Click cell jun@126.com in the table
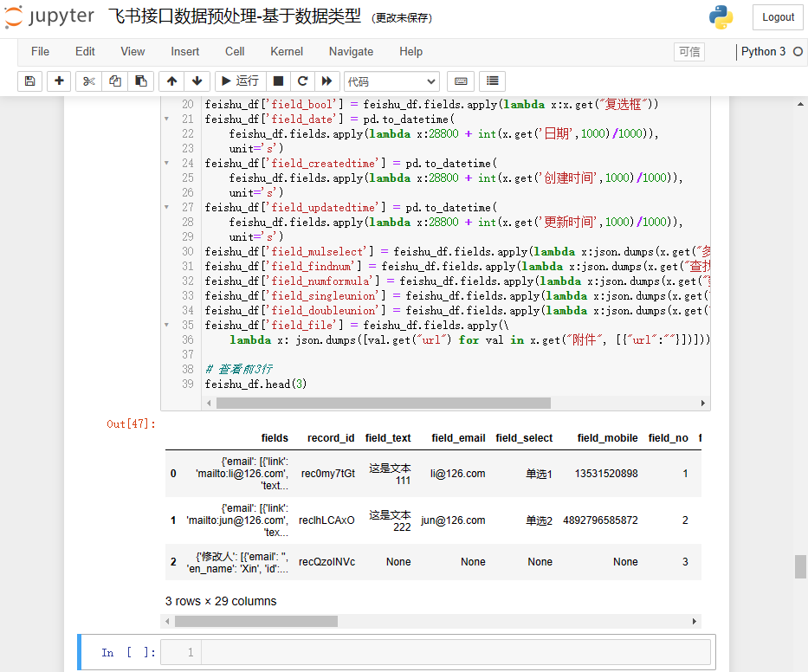This screenshot has width=808, height=672. [453, 520]
